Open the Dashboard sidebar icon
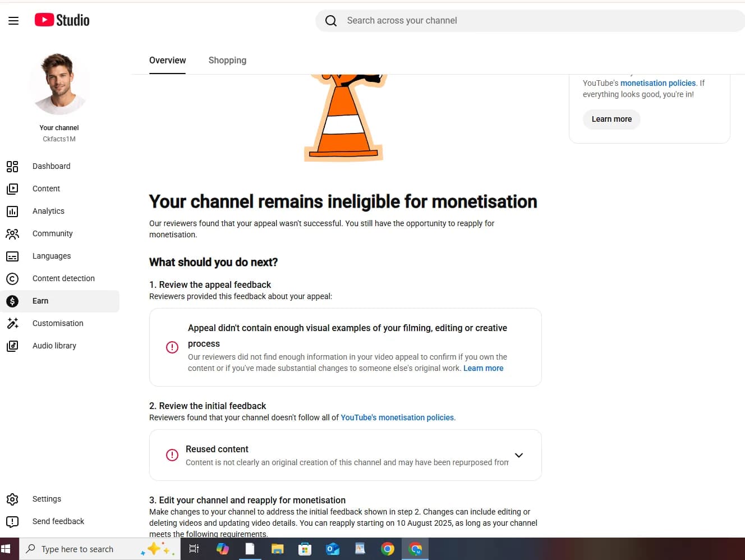This screenshot has height=560, width=745. tap(12, 166)
